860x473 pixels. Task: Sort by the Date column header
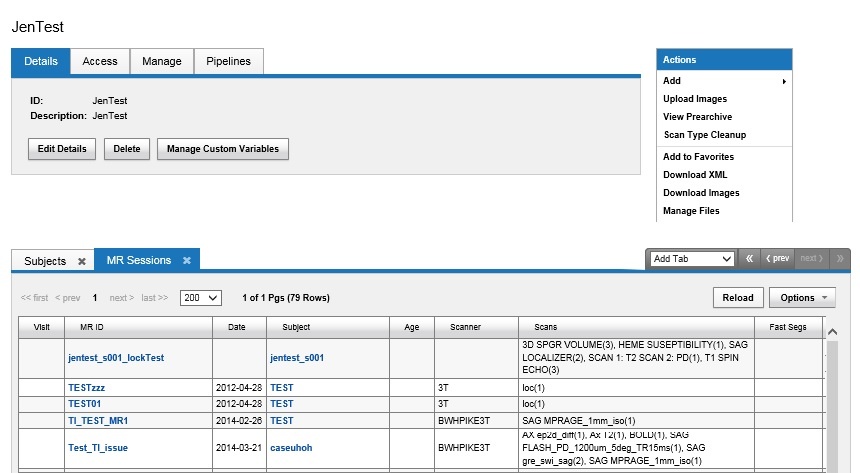[239, 327]
